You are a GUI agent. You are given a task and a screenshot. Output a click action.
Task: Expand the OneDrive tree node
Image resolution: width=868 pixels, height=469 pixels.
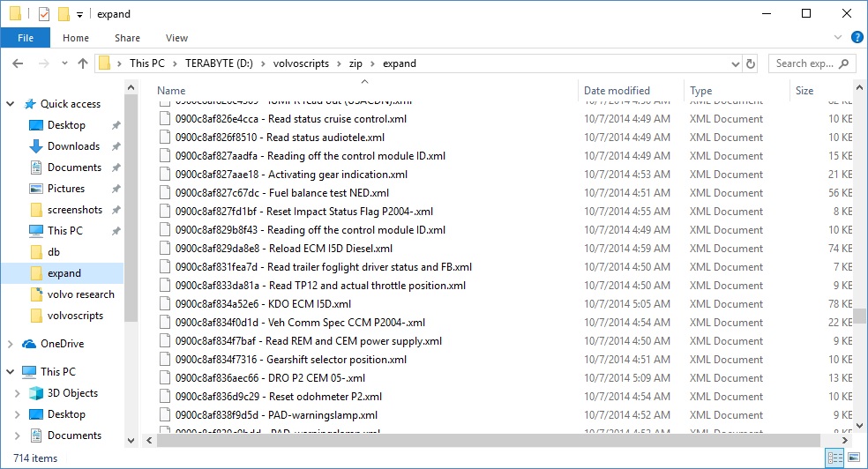11,344
